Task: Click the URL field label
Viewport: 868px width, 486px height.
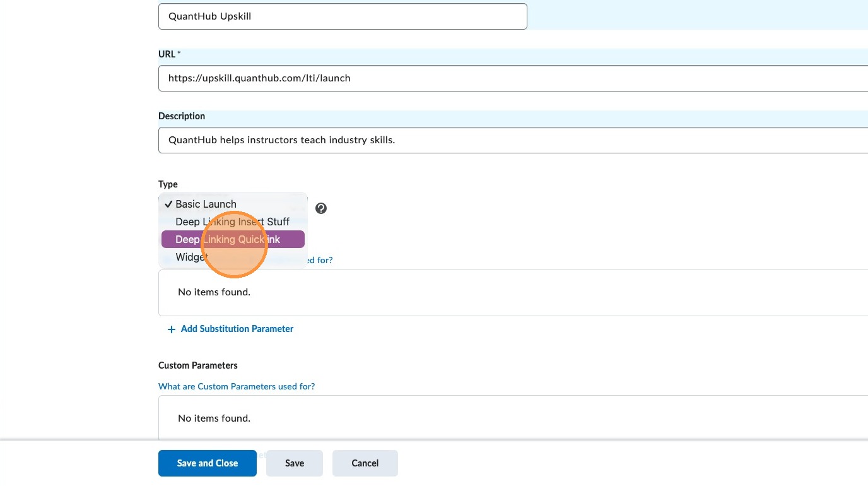Action: point(167,54)
